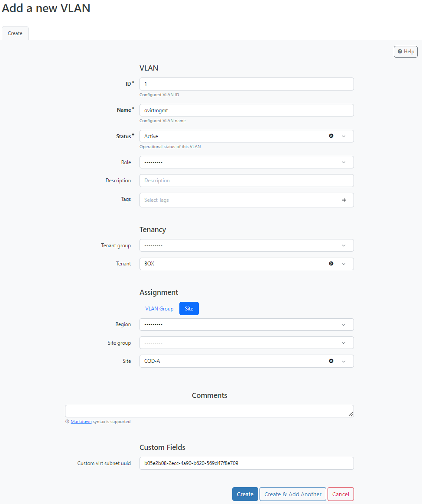Open the Role dropdown
Viewport: 422px width, 504px height.
point(247,162)
